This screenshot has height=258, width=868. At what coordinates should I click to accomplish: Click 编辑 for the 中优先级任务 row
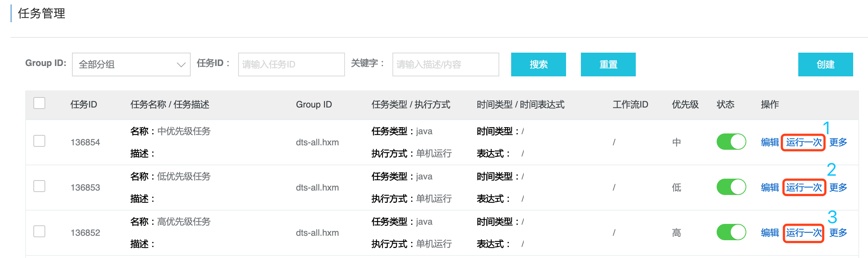[x=770, y=142]
